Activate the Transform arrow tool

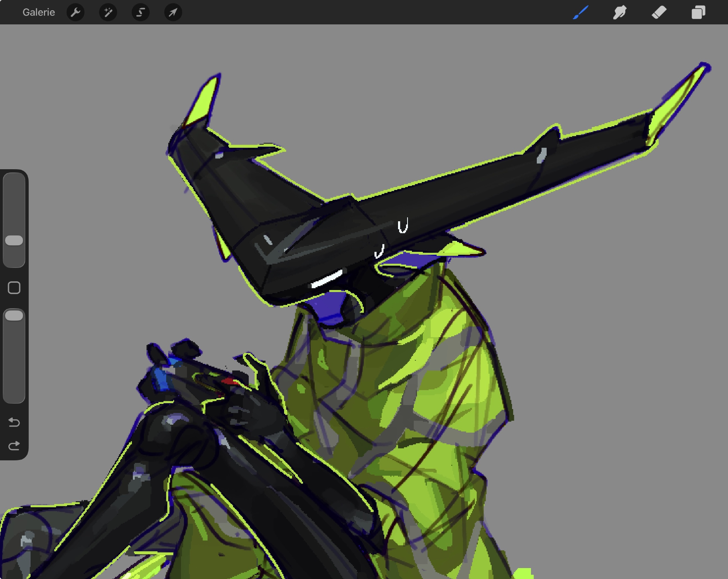click(x=173, y=12)
